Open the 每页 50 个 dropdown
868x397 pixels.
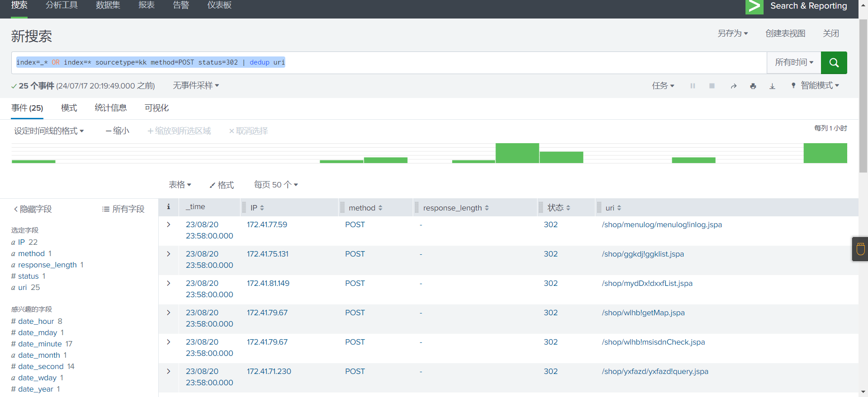tap(276, 185)
